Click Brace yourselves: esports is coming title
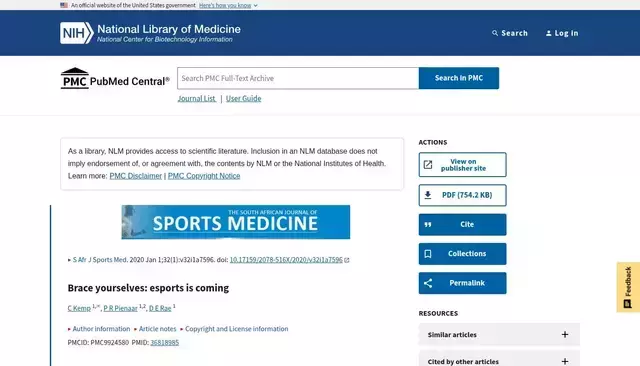The width and height of the screenshot is (640, 366). click(x=148, y=288)
